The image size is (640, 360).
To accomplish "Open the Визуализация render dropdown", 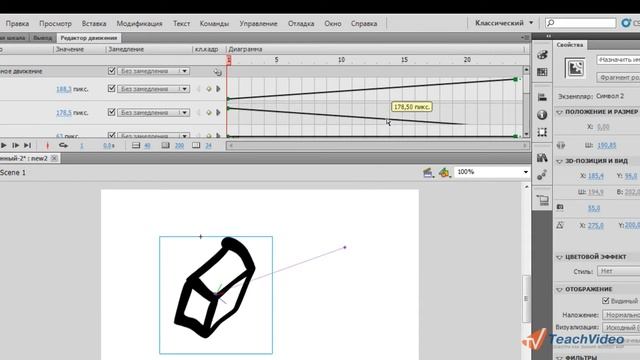I will pyautogui.click(x=621, y=328).
